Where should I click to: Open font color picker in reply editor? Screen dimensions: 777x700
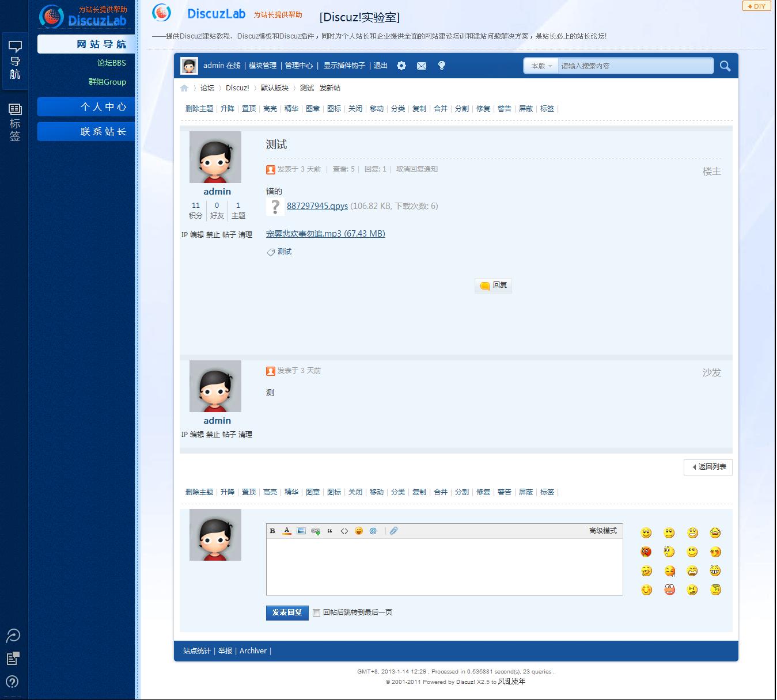point(287,531)
